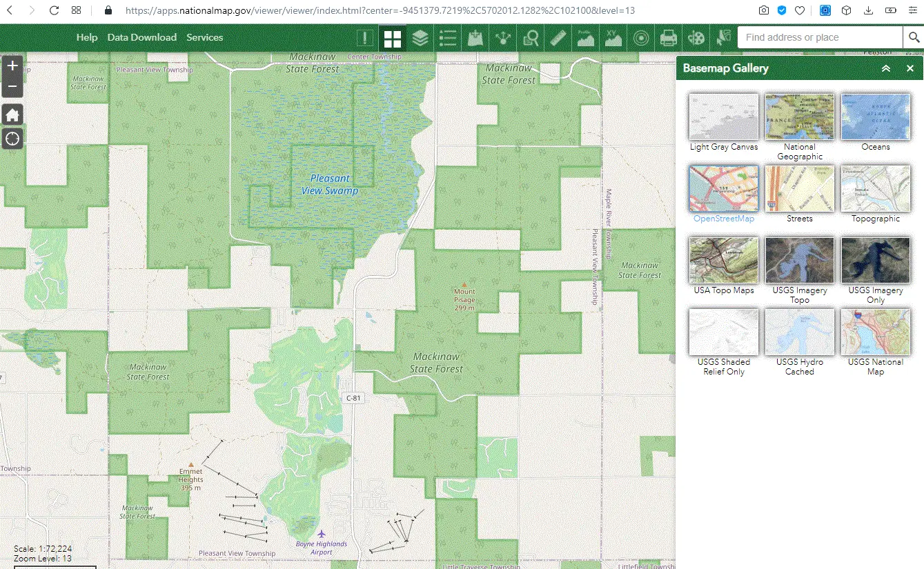This screenshot has width=924, height=569.
Task: Zoom out on the map
Action: click(x=12, y=87)
